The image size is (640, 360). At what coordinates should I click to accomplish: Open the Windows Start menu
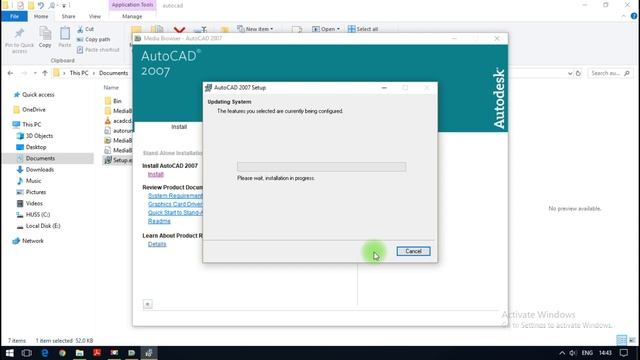(9, 353)
